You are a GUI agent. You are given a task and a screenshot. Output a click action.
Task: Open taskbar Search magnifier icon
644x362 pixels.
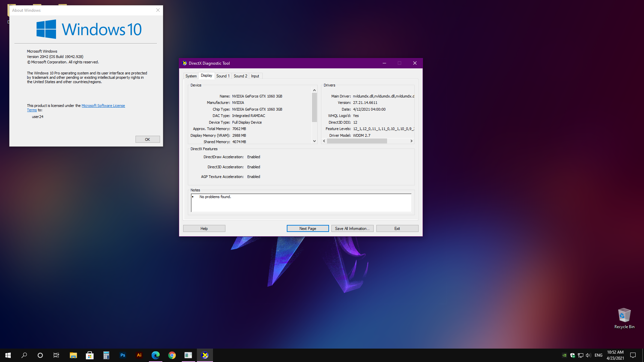coord(24,355)
